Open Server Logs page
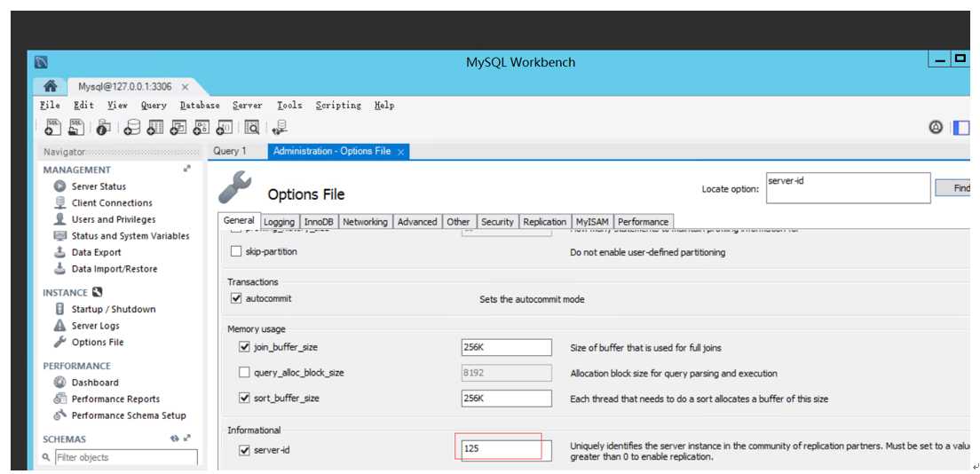Viewport: 980px width, 474px height. (96, 325)
